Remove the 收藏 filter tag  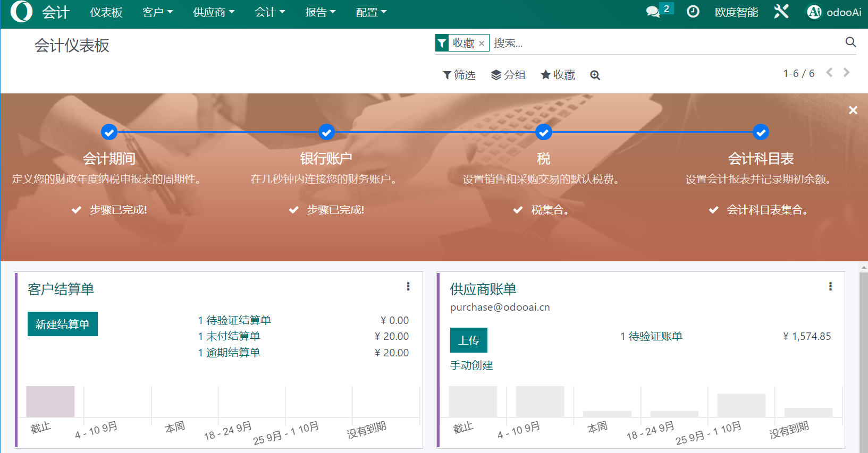point(482,44)
